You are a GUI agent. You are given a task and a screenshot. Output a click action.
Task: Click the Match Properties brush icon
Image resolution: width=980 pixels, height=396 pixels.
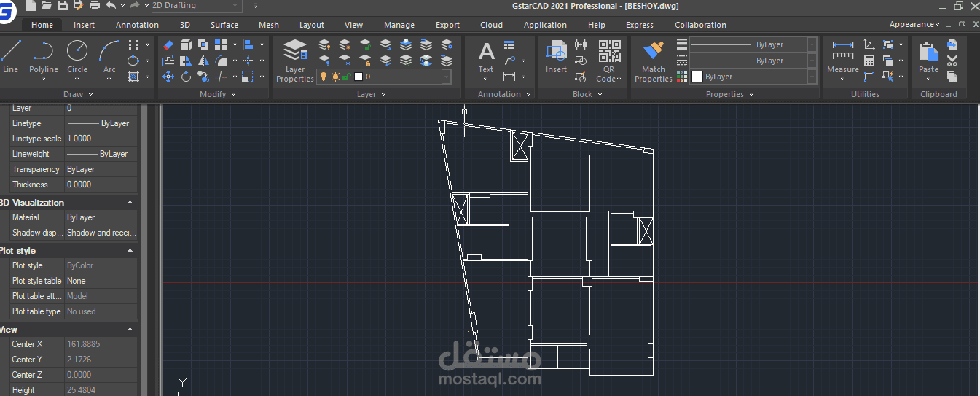point(654,61)
